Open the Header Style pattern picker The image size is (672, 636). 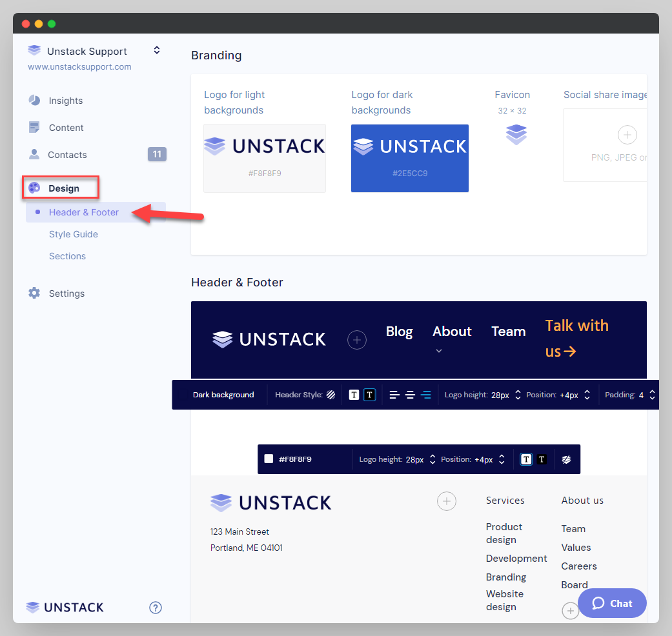click(330, 394)
